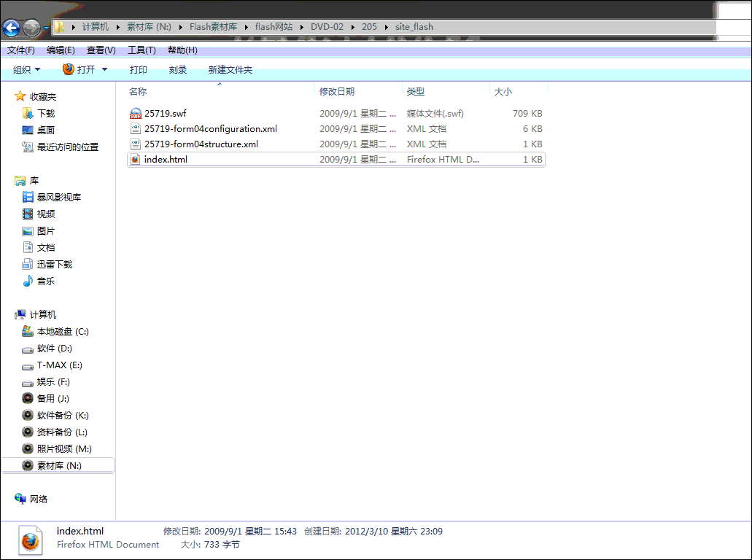752x560 pixels.
Task: Click the Forward navigation arrow
Action: [x=31, y=28]
